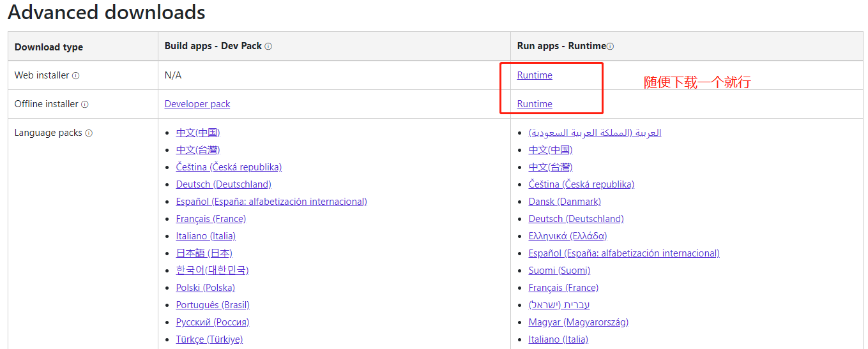The image size is (868, 349).
Task: Open the Developer pack download link
Action: point(197,104)
